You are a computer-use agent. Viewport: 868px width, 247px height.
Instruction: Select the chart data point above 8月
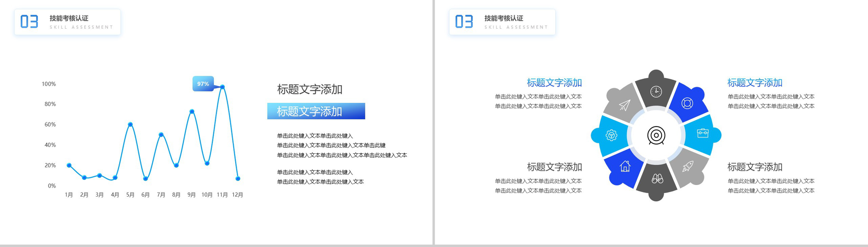coord(176,165)
